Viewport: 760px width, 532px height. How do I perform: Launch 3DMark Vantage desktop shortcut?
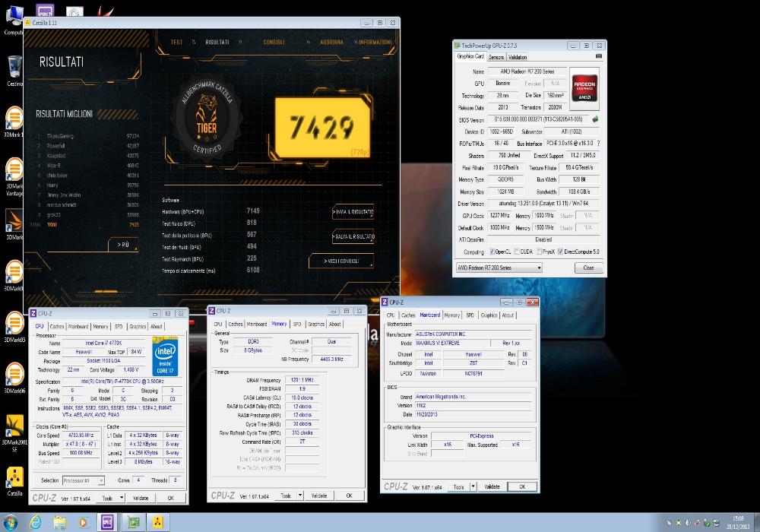(x=14, y=177)
